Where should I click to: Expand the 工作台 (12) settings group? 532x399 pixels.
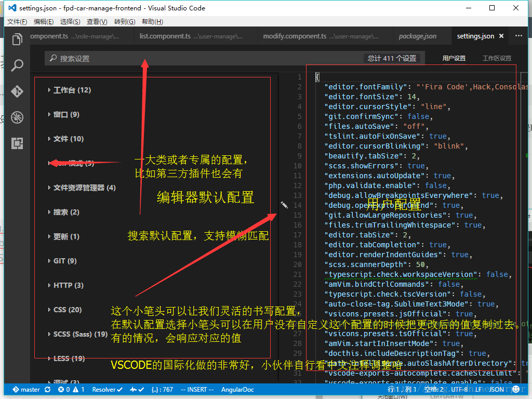[69, 90]
